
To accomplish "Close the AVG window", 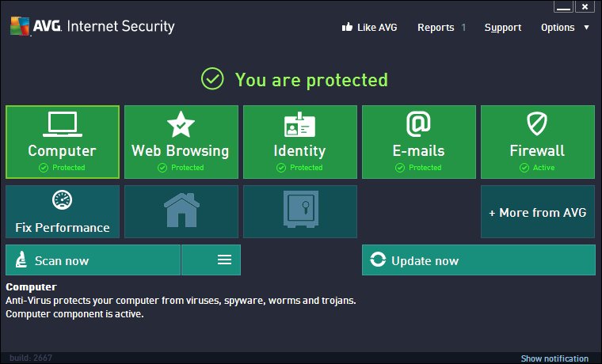I will [x=585, y=6].
